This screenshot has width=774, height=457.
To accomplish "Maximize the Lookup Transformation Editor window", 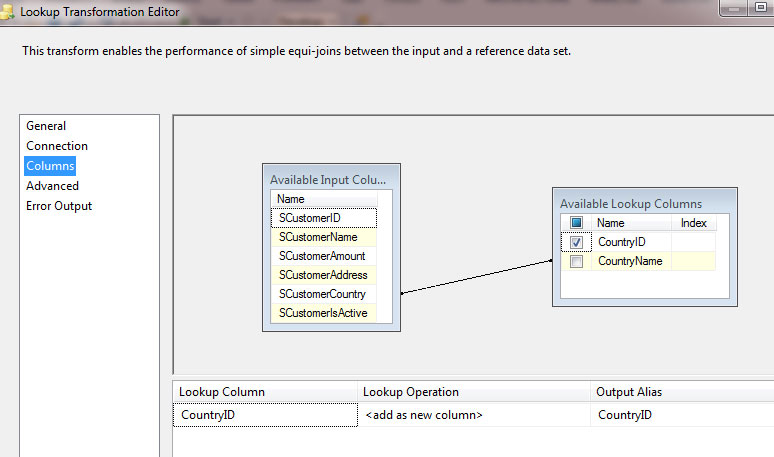I will [761, 8].
